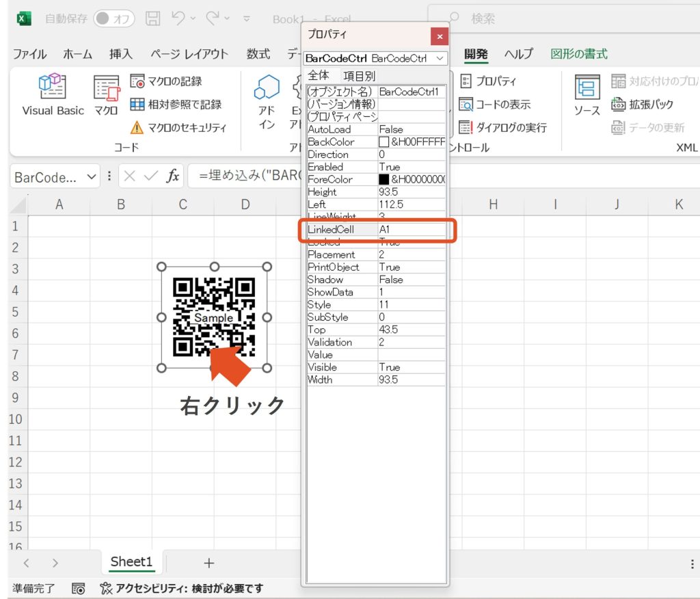Open the ファイル tab

(x=29, y=54)
